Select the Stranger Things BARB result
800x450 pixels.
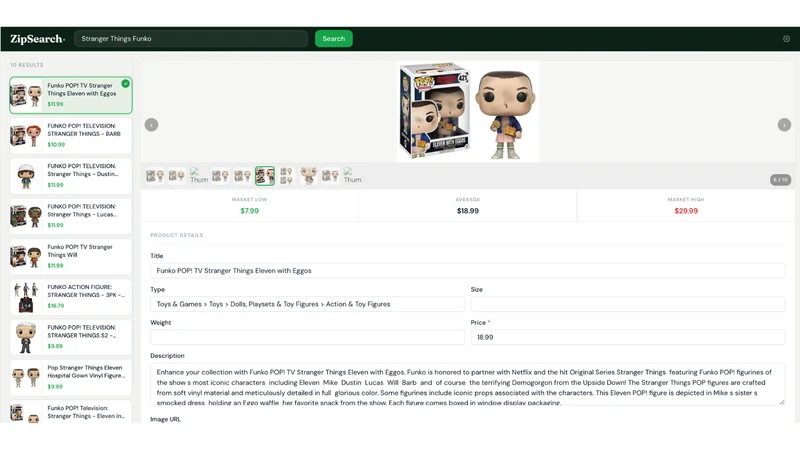tap(70, 136)
